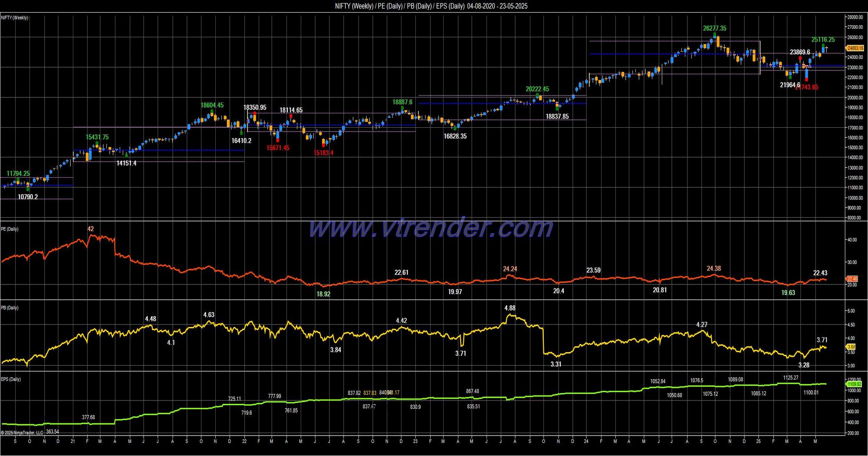Click the red 22.40 PE value tag
868x456 pixels.
coord(852,279)
